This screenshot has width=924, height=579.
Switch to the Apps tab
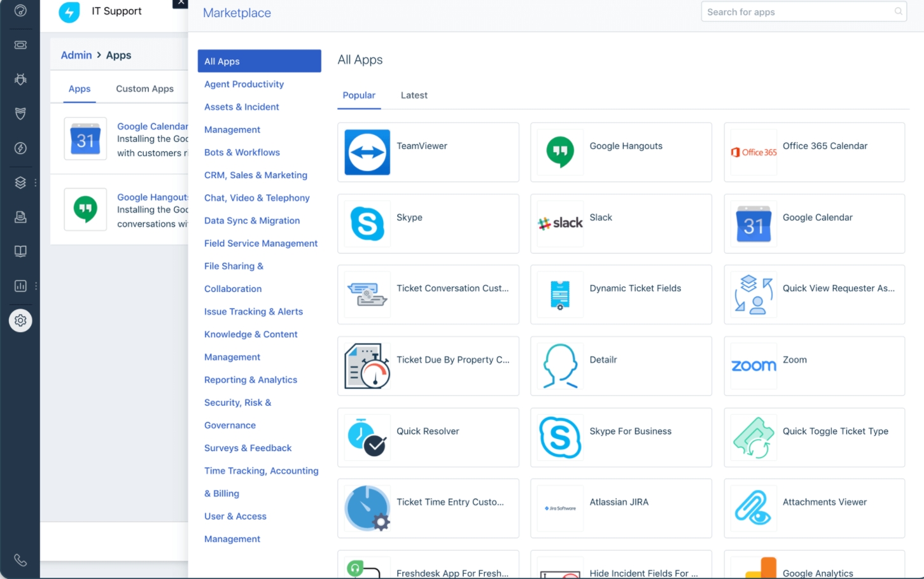[80, 89]
